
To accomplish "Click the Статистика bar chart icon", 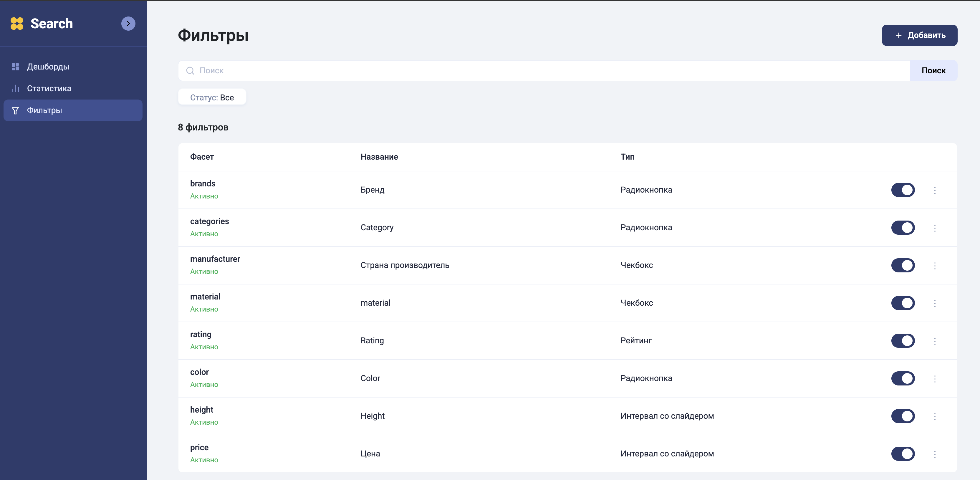I will [15, 88].
